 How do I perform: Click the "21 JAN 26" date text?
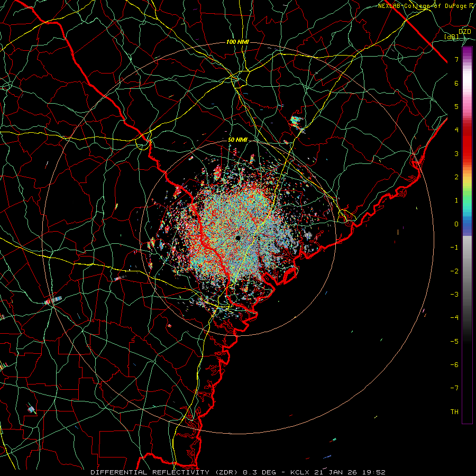(x=335, y=472)
